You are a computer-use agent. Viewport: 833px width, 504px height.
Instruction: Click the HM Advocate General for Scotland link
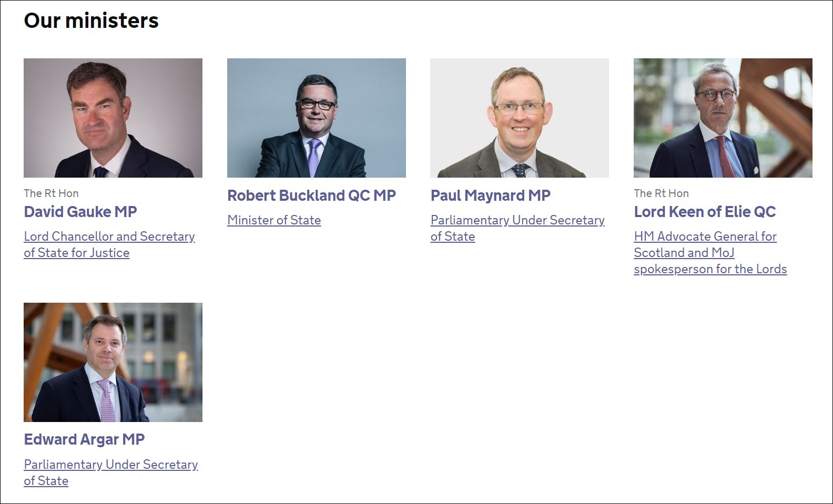705,236
